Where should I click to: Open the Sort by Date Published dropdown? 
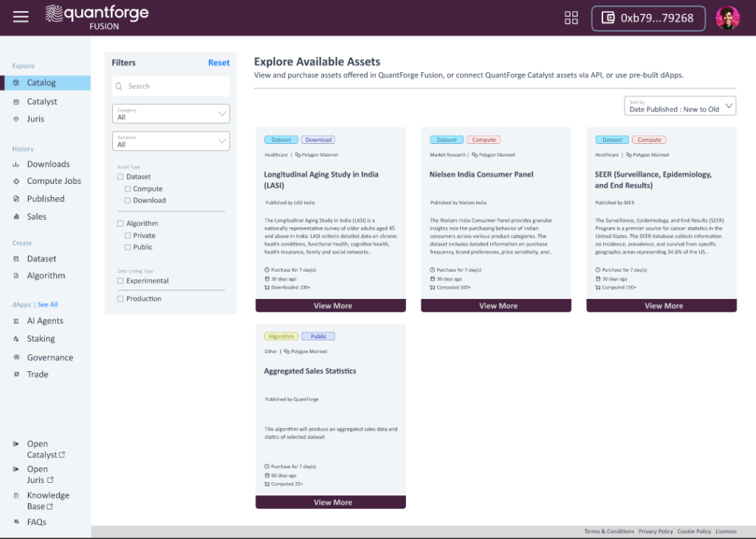[679, 106]
